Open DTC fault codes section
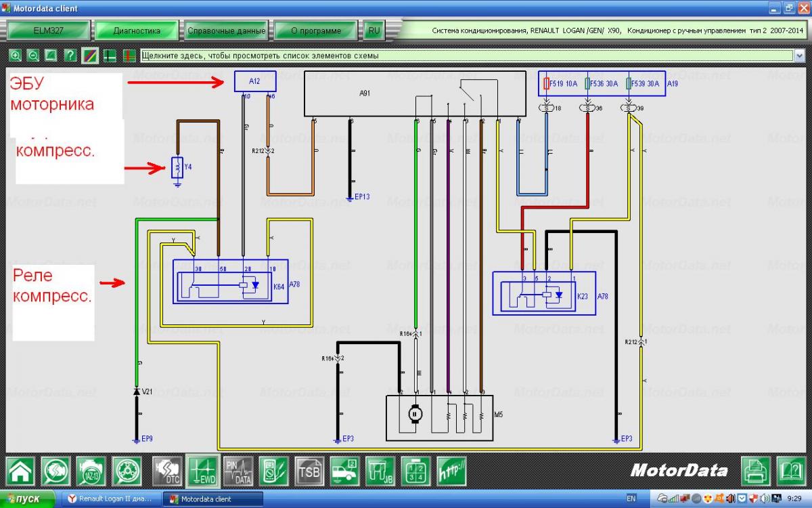Viewport: 812px width, 508px height. click(166, 471)
